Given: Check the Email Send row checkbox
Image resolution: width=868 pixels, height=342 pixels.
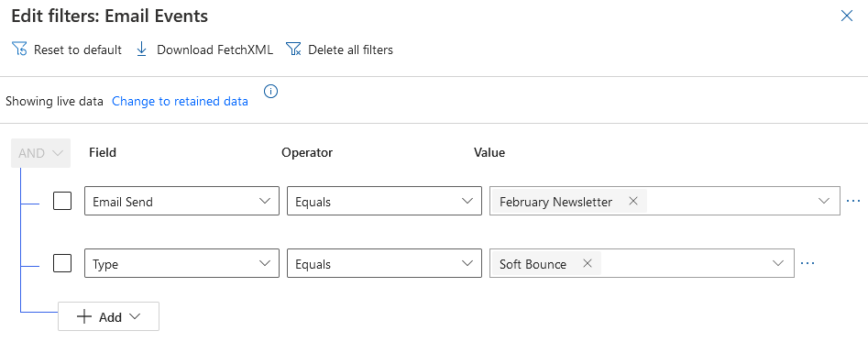Looking at the screenshot, I should click(62, 201).
